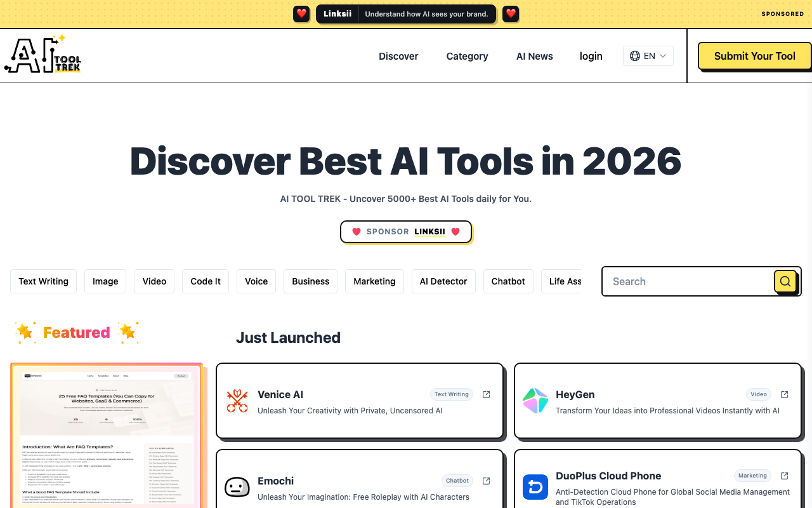This screenshot has width=812, height=508.
Task: Open the DuoPlus Cloud Phone title
Action: coord(608,476)
